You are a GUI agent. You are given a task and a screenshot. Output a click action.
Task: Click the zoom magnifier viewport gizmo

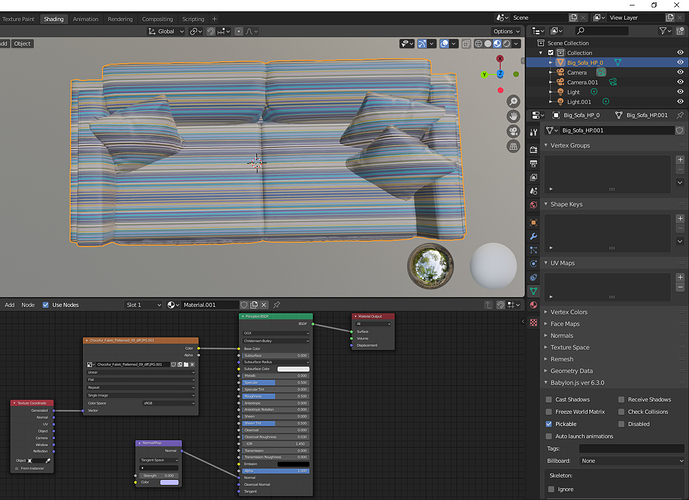click(x=513, y=101)
